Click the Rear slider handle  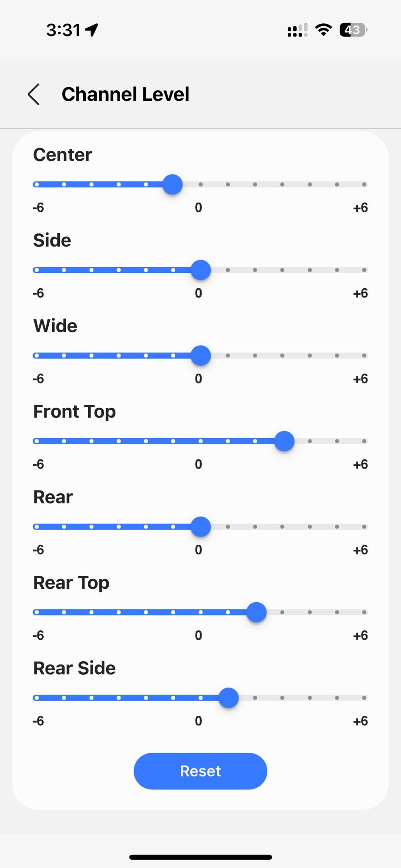pos(201,527)
